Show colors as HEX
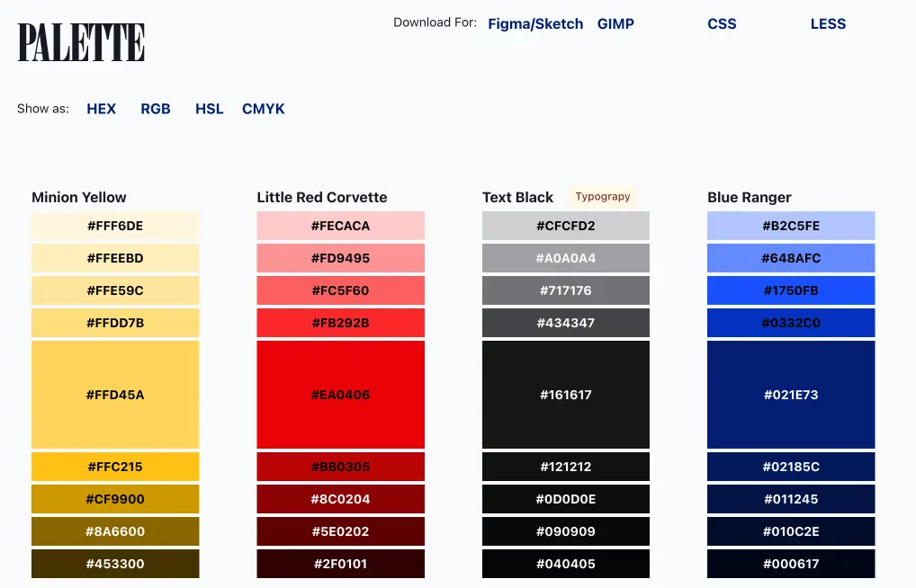Screen dimensions: 916x588 click(x=101, y=108)
